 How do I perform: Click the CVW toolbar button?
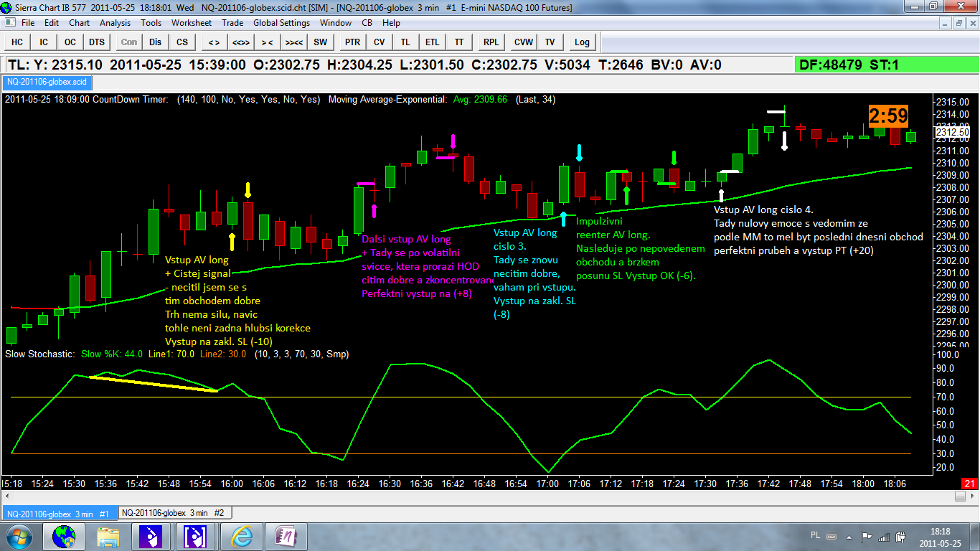(523, 42)
